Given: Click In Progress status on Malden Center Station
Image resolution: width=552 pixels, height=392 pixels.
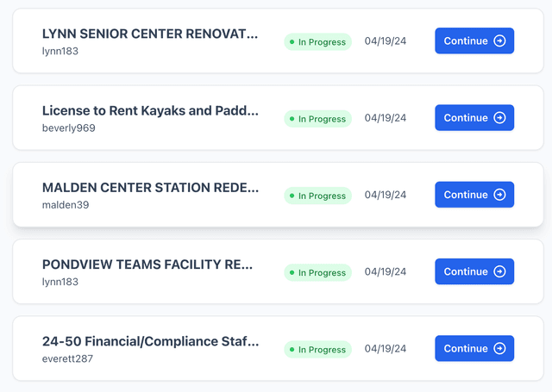Looking at the screenshot, I should point(317,196).
